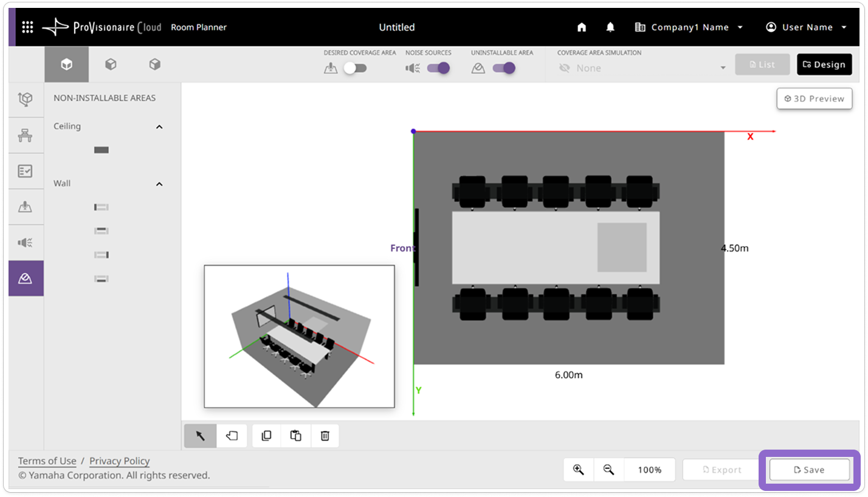The width and height of the screenshot is (868, 497).
Task: Select the purple non-installable areas sidebar icon
Action: click(26, 278)
